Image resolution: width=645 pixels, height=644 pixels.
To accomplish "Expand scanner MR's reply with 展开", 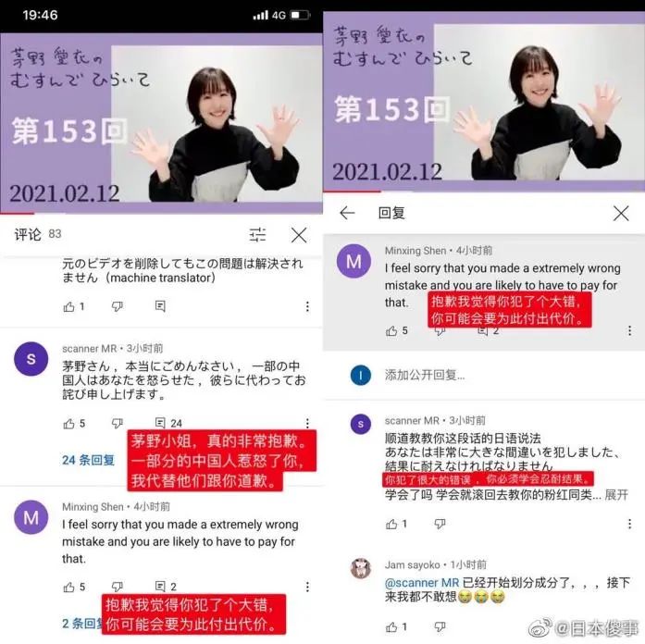I will [x=615, y=495].
